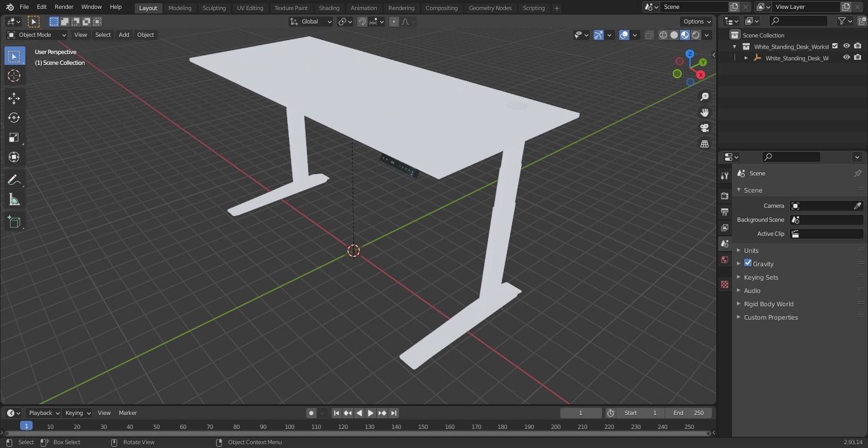Hide White_Standing_Desk_Workst collection with eye icon
The image size is (868, 448).
point(846,46)
